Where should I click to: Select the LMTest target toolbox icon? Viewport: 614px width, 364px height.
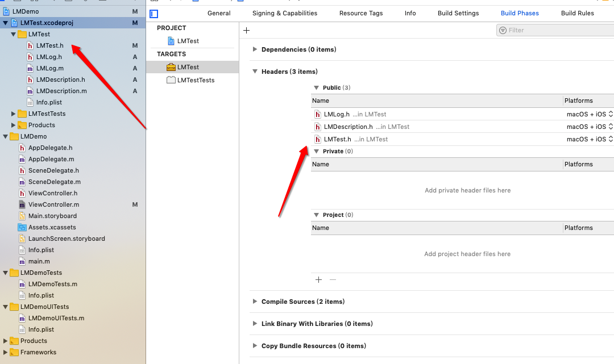pos(171,67)
